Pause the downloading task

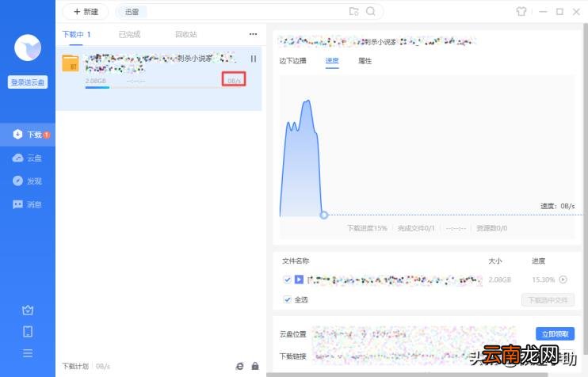[254, 59]
